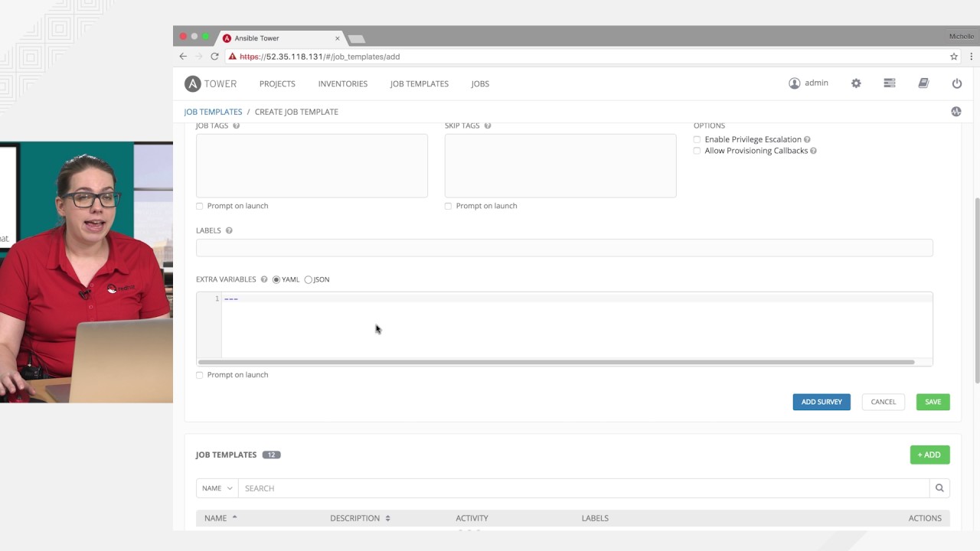980x551 pixels.
Task: Sort by Description column arrows
Action: [387, 518]
